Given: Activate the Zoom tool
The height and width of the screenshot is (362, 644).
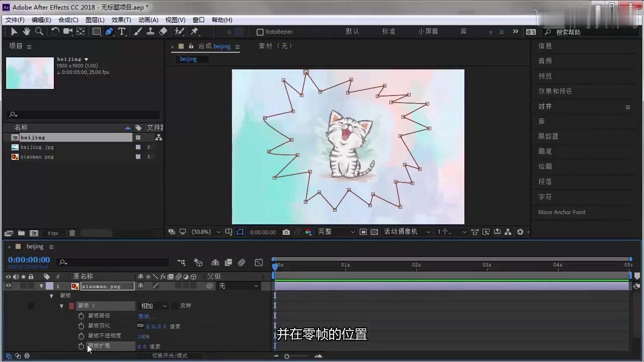Looking at the screenshot, I should coord(39,31).
